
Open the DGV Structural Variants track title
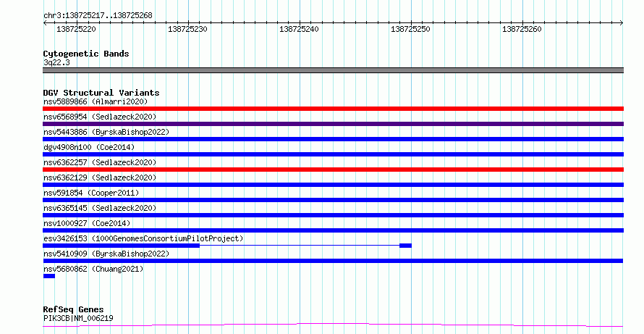101,93
